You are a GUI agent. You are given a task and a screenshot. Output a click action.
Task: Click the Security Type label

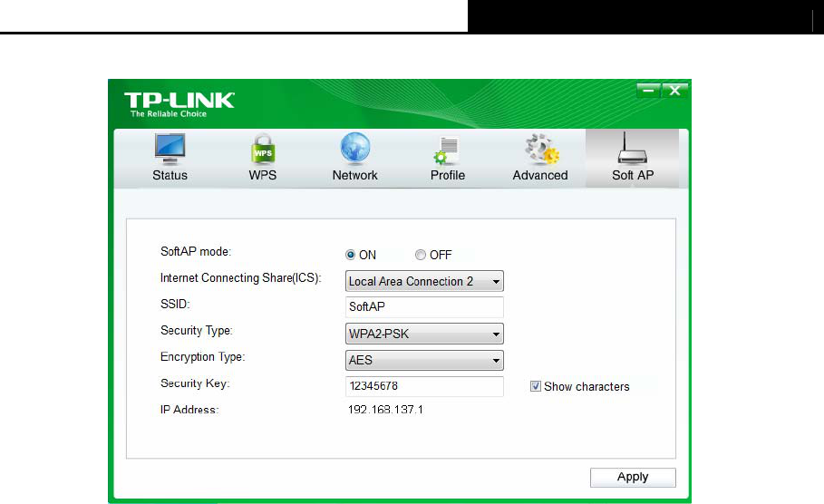point(196,331)
